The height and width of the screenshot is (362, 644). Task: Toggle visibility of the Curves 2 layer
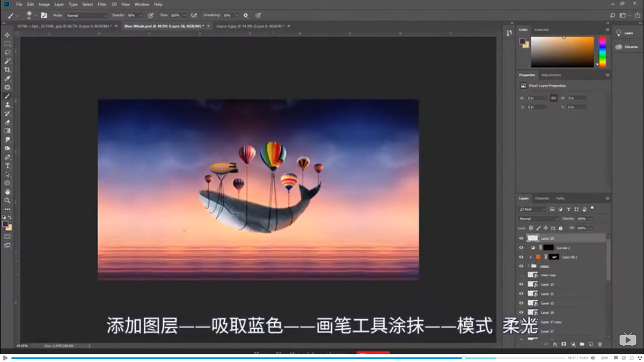[521, 247]
